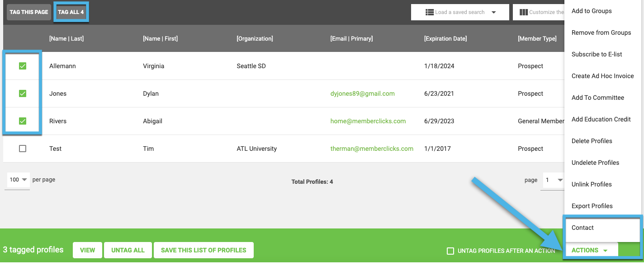Pick Create Ad Hoc Invoice option
Screen dimensions: 644x270
coord(602,76)
